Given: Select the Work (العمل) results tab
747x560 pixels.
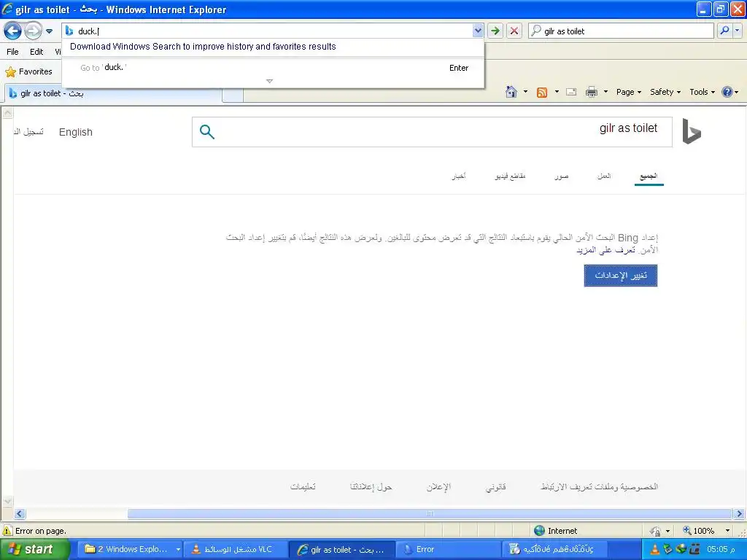Looking at the screenshot, I should pyautogui.click(x=604, y=176).
